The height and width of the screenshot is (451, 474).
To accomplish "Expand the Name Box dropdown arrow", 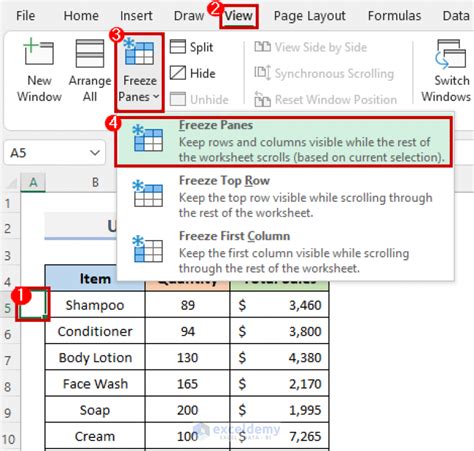I will click(95, 153).
